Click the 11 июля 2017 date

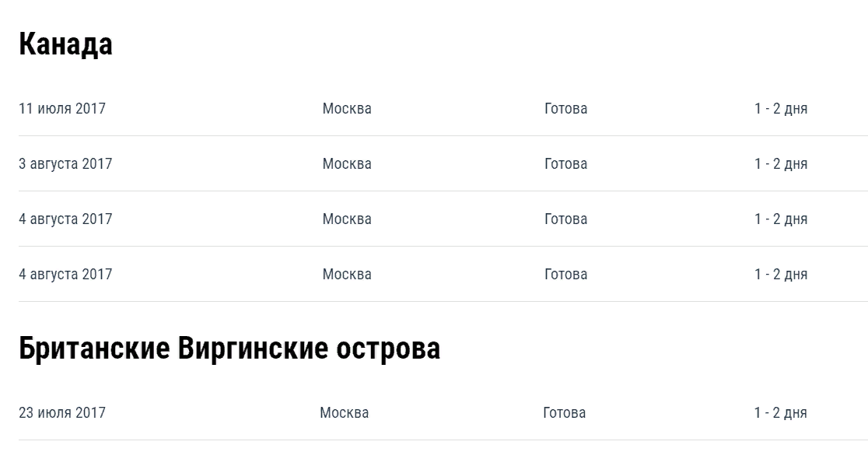coord(62,109)
